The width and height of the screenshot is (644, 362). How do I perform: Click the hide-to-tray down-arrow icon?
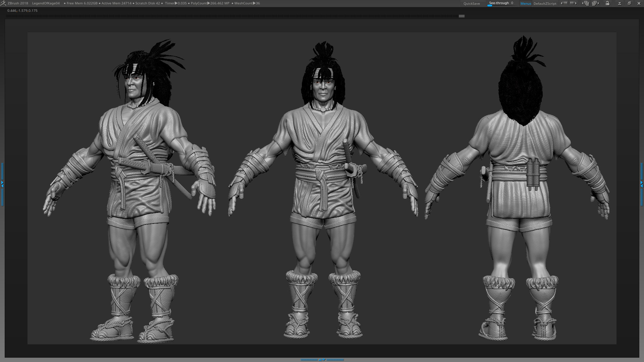pos(620,3)
